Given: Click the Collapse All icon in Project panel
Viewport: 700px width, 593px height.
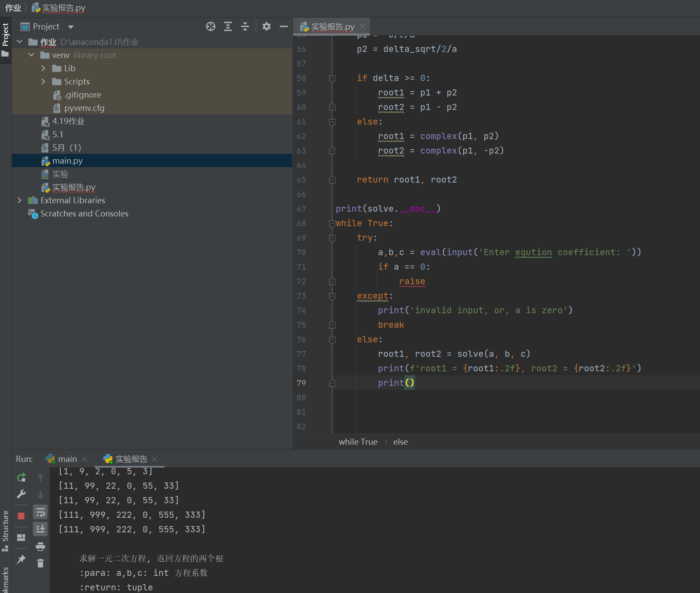Looking at the screenshot, I should point(245,26).
